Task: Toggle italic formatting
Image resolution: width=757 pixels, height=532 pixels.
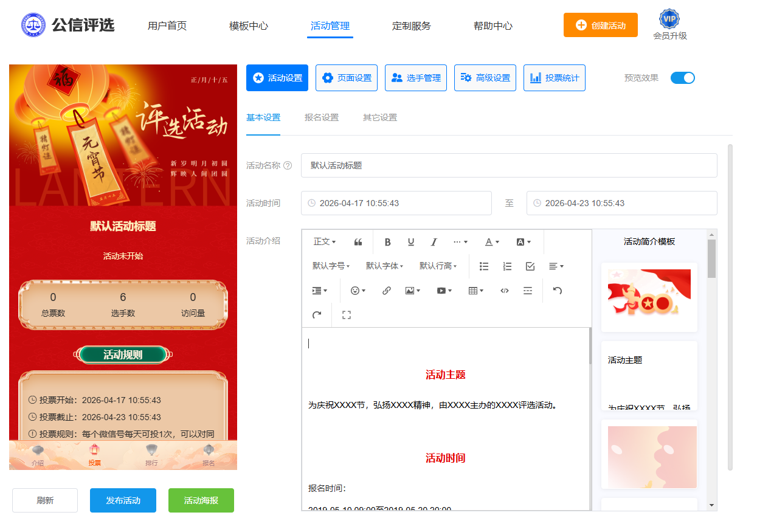Action: (x=434, y=242)
